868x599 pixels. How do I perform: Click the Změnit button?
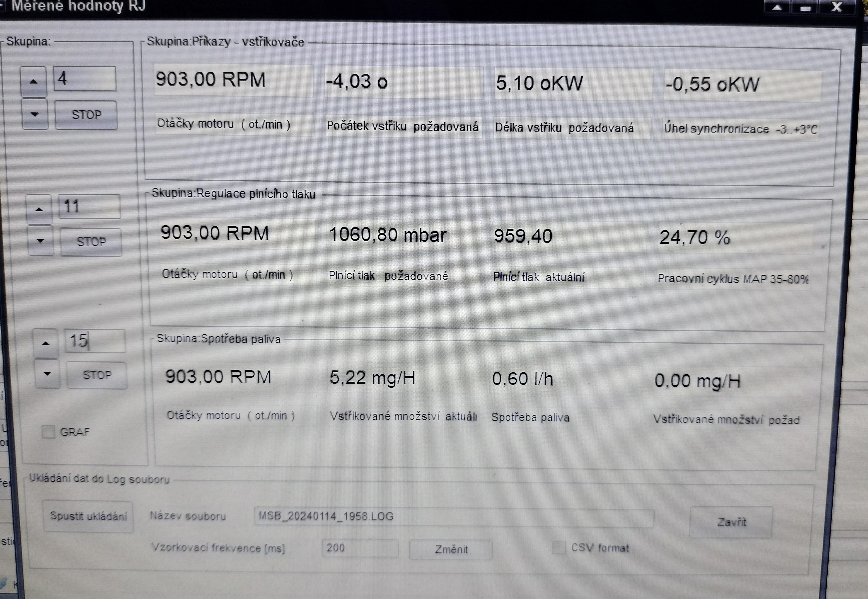point(450,549)
